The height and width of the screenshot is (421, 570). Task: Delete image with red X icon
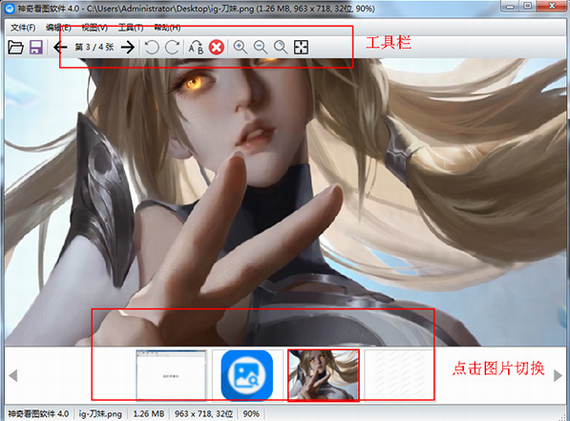pyautogui.click(x=216, y=47)
